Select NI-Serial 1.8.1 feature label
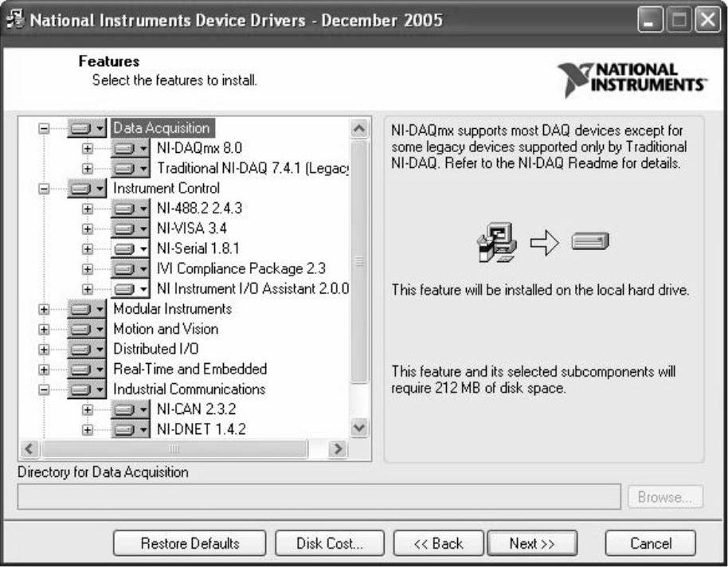Screen dimensions: 728x567 click(198, 248)
